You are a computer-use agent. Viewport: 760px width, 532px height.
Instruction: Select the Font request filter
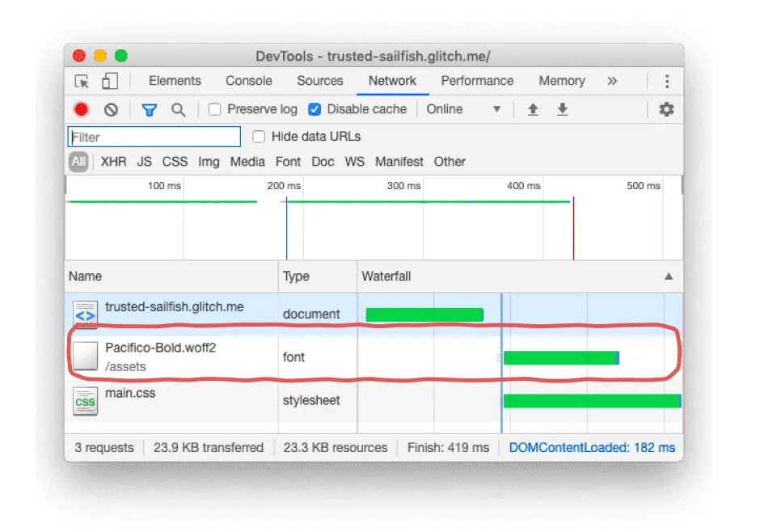click(x=288, y=162)
